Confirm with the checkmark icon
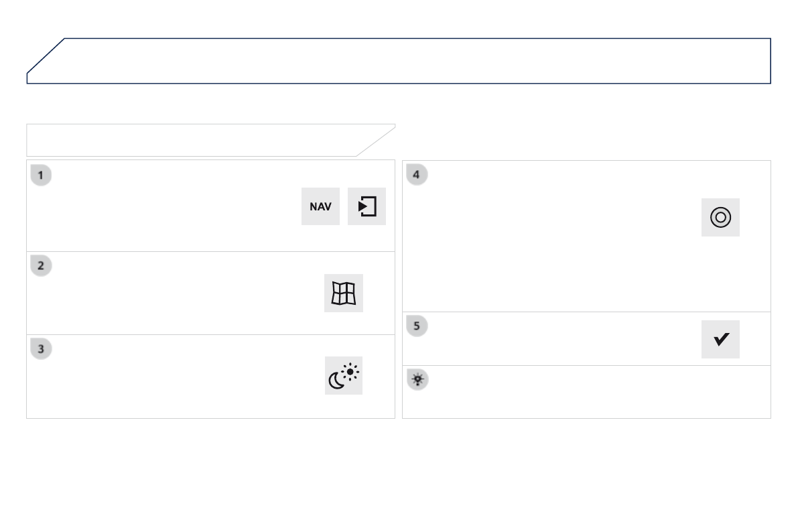798x532 pixels. coord(720,340)
